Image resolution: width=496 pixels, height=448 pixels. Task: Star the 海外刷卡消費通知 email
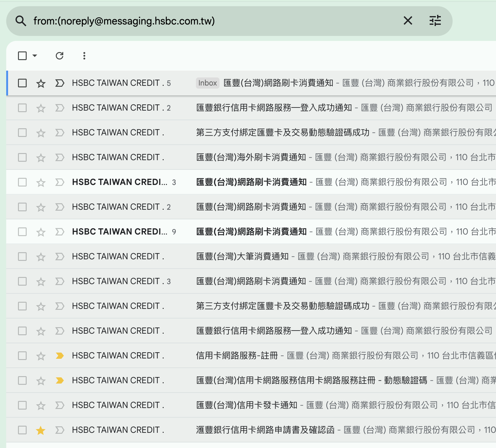point(41,158)
